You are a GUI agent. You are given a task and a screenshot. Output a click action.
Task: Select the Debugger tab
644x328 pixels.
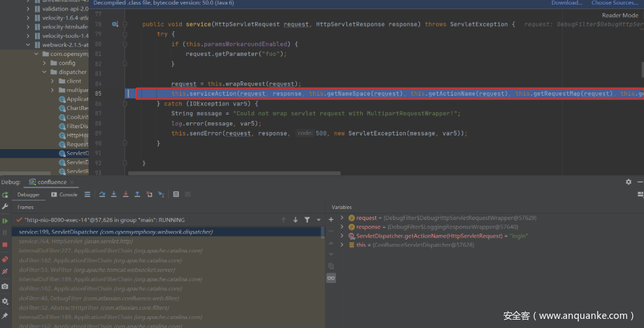(x=28, y=195)
